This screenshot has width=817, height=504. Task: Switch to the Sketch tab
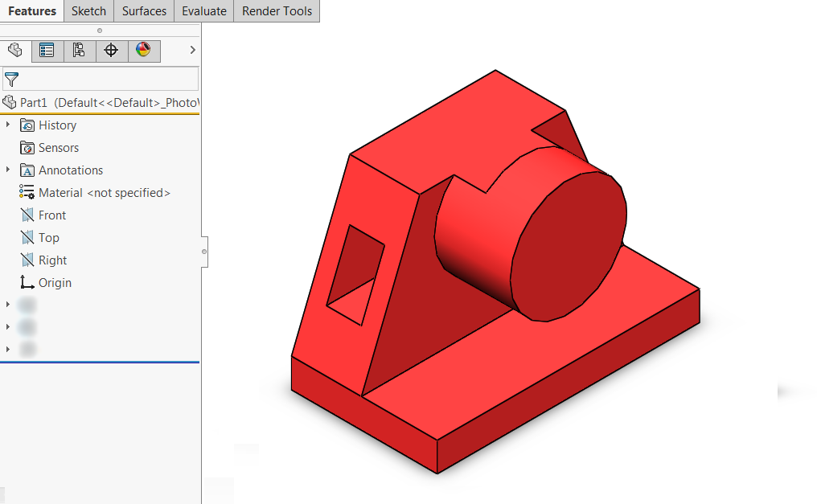(x=88, y=11)
